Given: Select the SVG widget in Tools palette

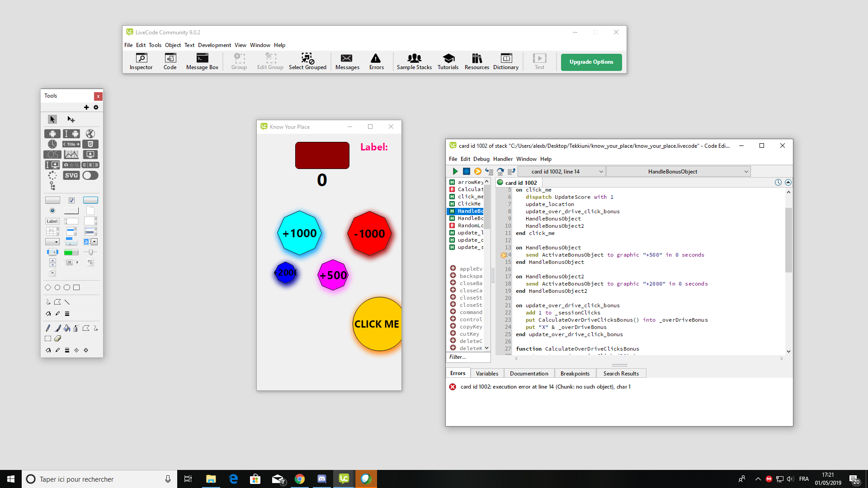Looking at the screenshot, I should (71, 175).
